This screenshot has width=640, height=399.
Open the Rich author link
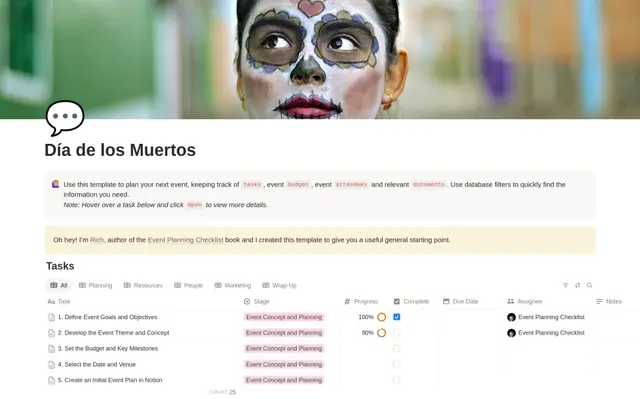(97, 240)
